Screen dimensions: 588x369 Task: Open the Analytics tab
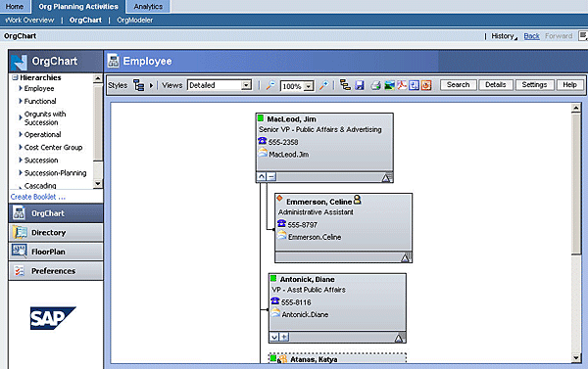coord(148,7)
